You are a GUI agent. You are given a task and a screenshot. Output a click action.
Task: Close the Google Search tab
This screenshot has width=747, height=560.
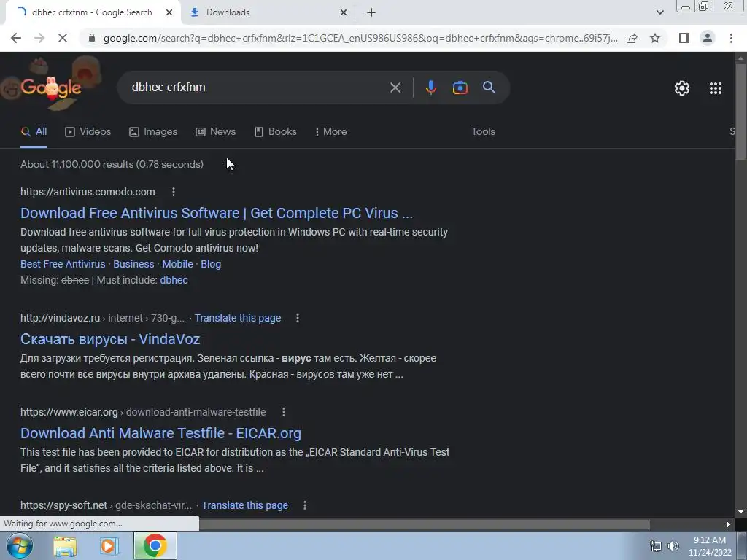coord(169,12)
